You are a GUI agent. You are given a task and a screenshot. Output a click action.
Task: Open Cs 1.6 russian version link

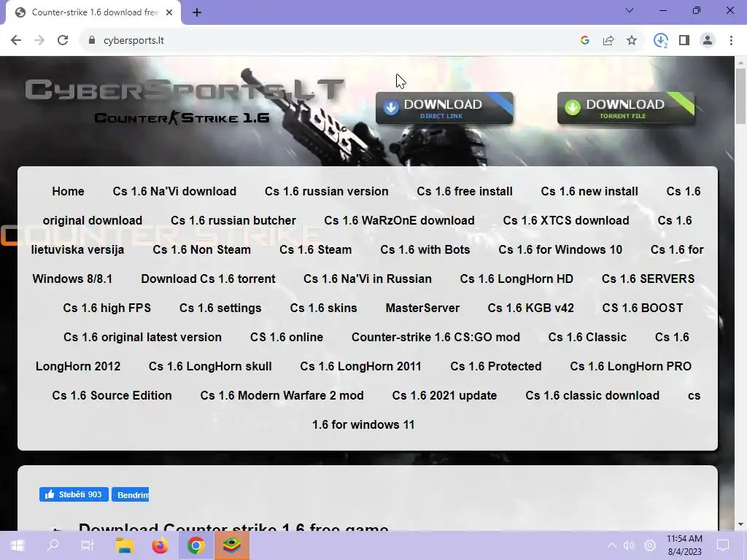tap(327, 192)
